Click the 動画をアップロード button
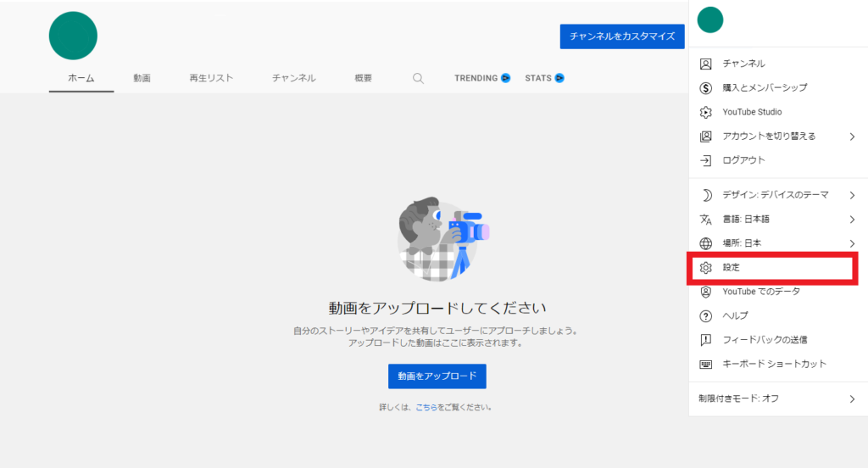Screen dimensions: 868x468 click(x=437, y=376)
